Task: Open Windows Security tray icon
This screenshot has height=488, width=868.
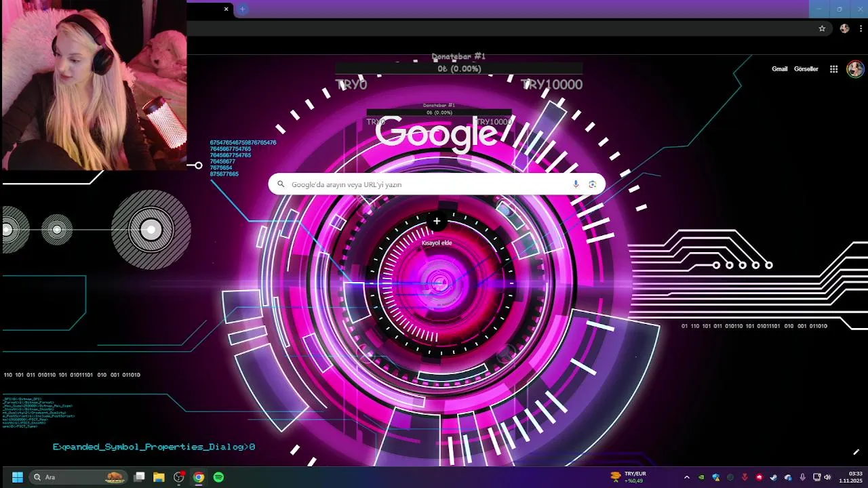Action: click(x=716, y=477)
